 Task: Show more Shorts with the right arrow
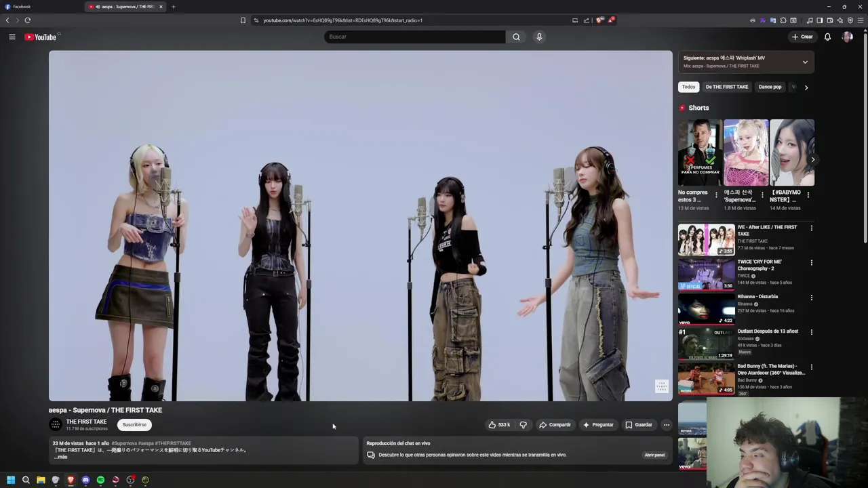tap(812, 160)
